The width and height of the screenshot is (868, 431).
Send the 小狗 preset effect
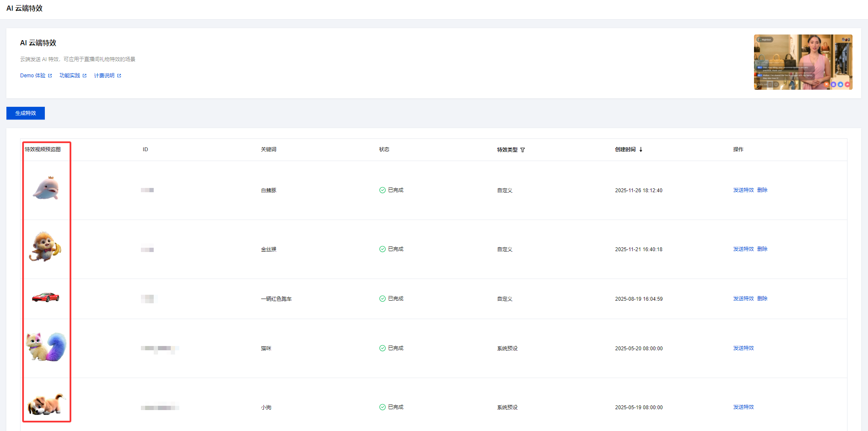point(743,407)
